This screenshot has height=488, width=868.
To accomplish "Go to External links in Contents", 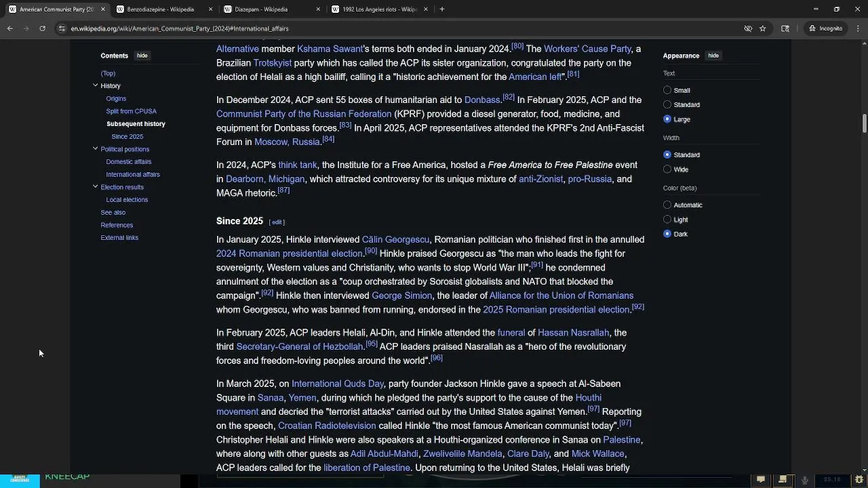I will point(119,238).
